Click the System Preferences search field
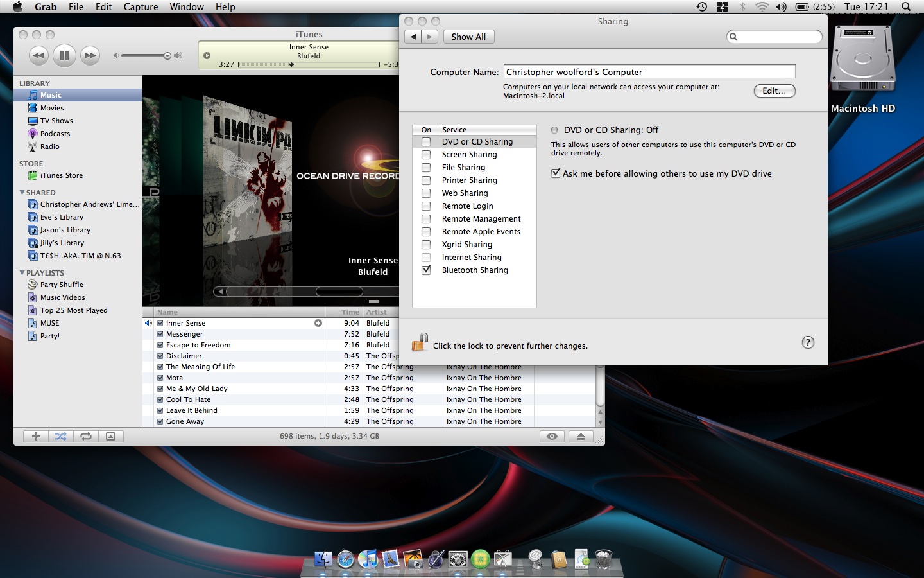This screenshot has height=578, width=924. click(774, 37)
